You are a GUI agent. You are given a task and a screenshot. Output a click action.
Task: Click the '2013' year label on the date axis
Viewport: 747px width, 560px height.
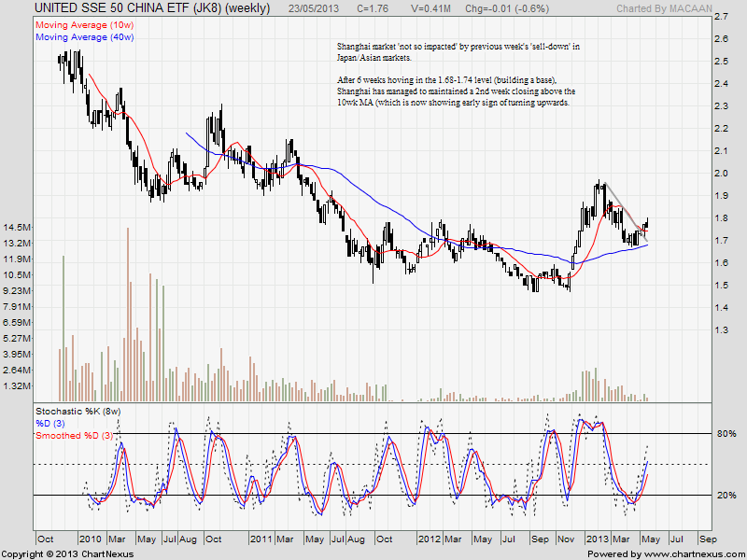597,539
